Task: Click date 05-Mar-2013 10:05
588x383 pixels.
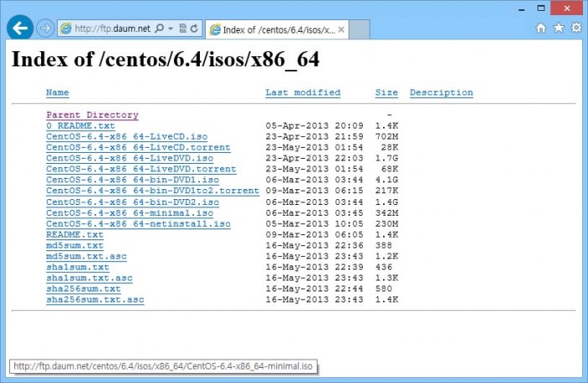Action: [x=315, y=224]
